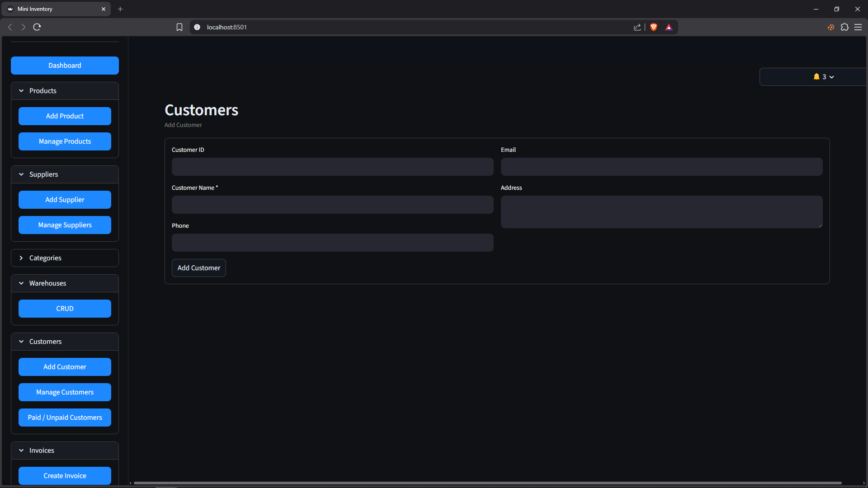
Task: Open the Brave Shields lion icon
Action: click(653, 27)
